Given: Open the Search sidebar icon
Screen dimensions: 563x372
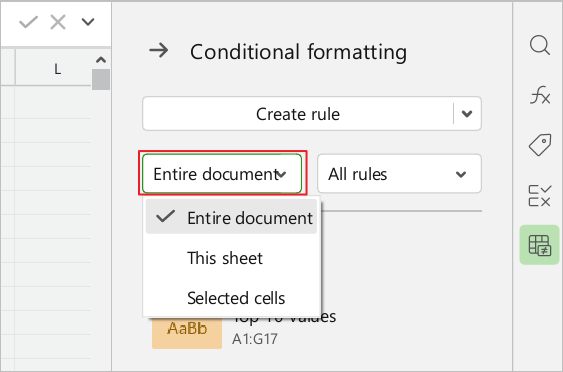Looking at the screenshot, I should (x=539, y=46).
